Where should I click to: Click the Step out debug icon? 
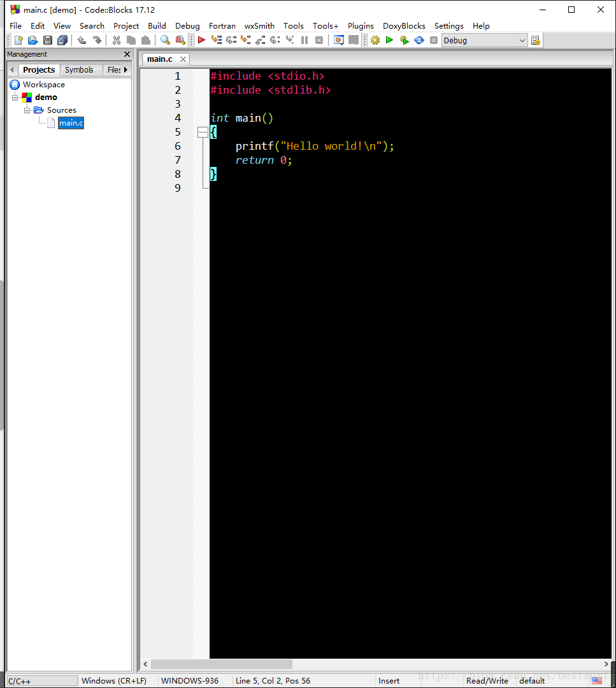point(261,40)
